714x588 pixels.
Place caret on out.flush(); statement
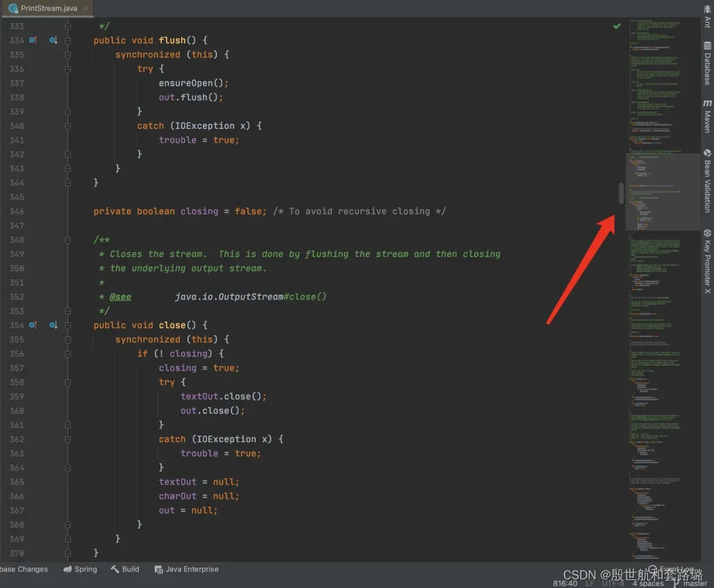point(191,97)
